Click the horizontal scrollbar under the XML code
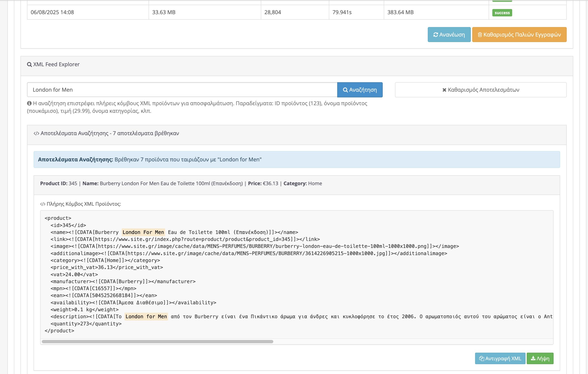The height and width of the screenshot is (374, 588). [x=158, y=342]
